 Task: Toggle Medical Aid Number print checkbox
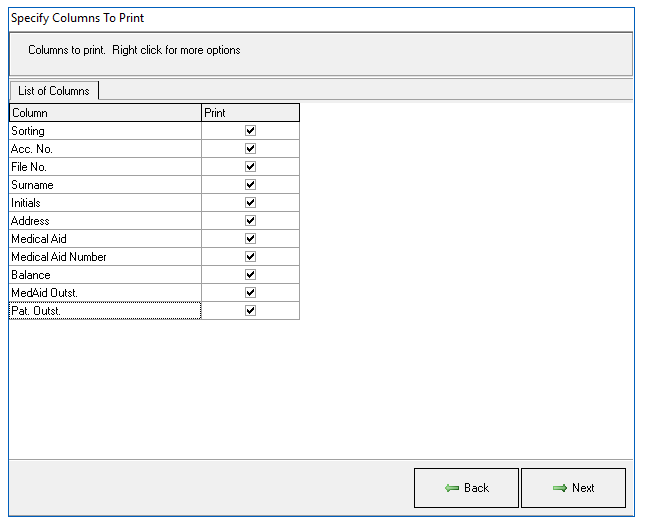tap(250, 257)
